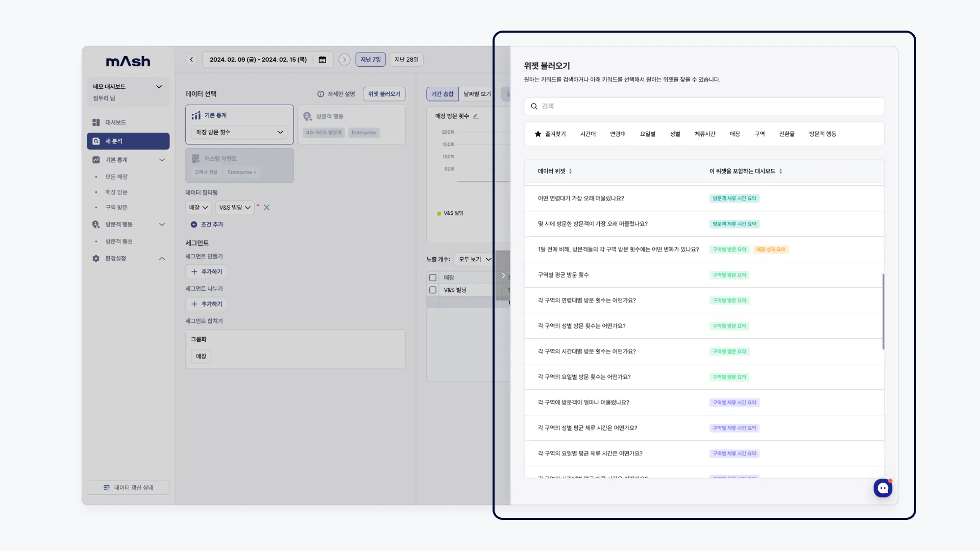Viewport: 980px width, 551px height.
Task: Check the V&S 빌딩 row checkbox
Action: point(433,290)
